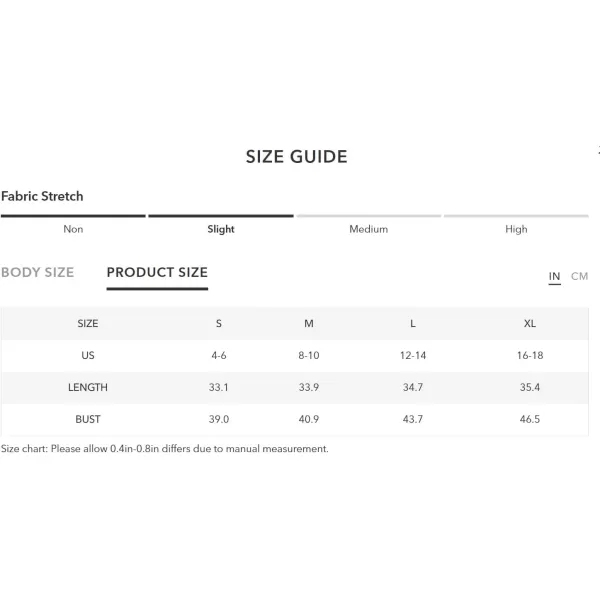600x600 pixels.
Task: Select the M size column header
Action: click(x=309, y=324)
